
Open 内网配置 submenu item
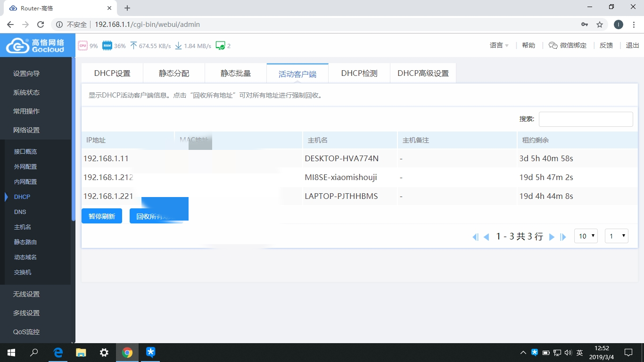(25, 181)
